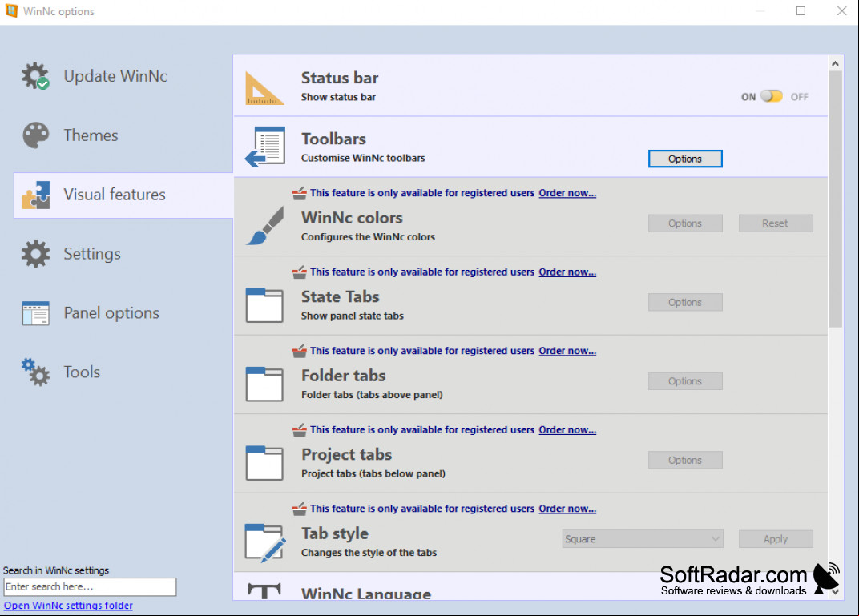
Task: Click shopping basket icon above State Tabs
Action: pos(299,272)
